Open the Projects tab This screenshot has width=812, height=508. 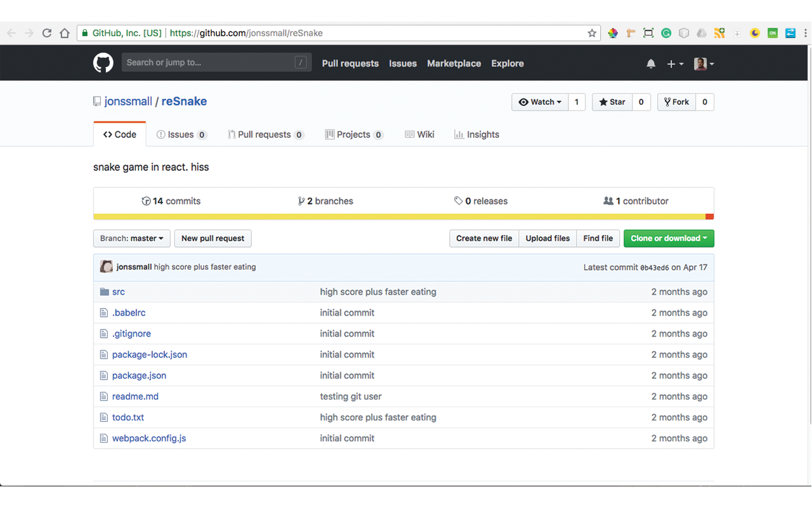point(354,135)
